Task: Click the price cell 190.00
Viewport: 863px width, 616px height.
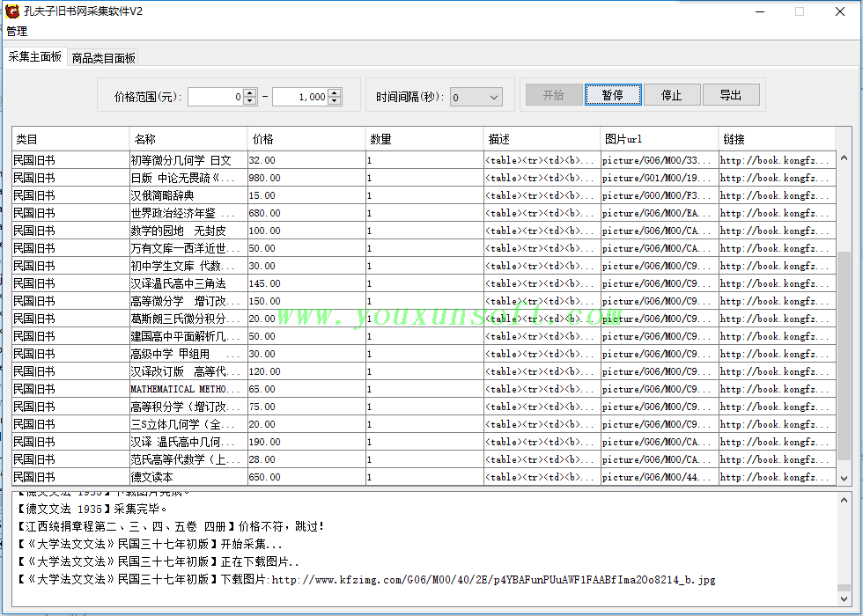Action: (x=306, y=442)
